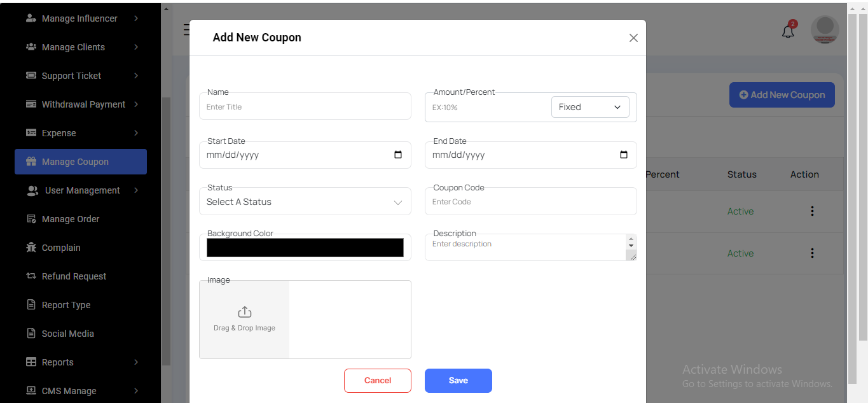Open Manage Order in the sidebar
This screenshot has height=403, width=868.
(x=71, y=219)
